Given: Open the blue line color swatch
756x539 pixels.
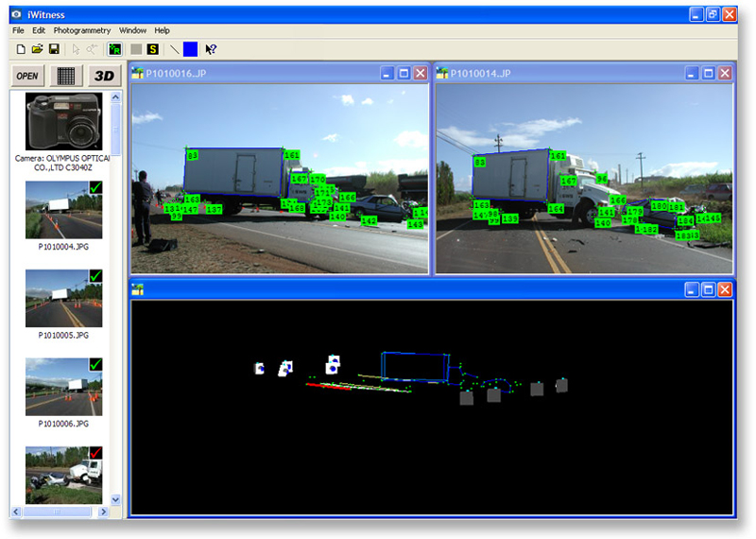Looking at the screenshot, I should [191, 49].
